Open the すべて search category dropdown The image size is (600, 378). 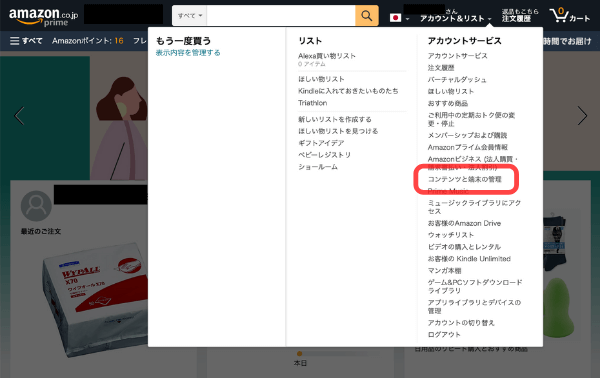pos(189,16)
